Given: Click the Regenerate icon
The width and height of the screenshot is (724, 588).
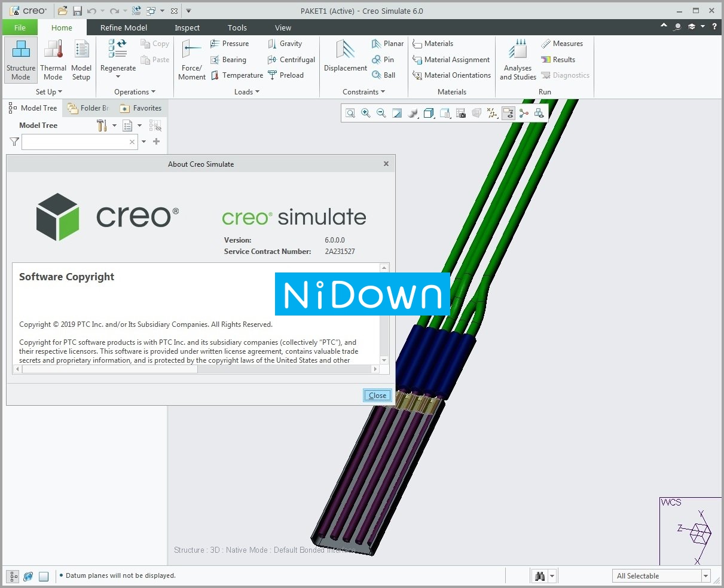Looking at the screenshot, I should coord(118,49).
